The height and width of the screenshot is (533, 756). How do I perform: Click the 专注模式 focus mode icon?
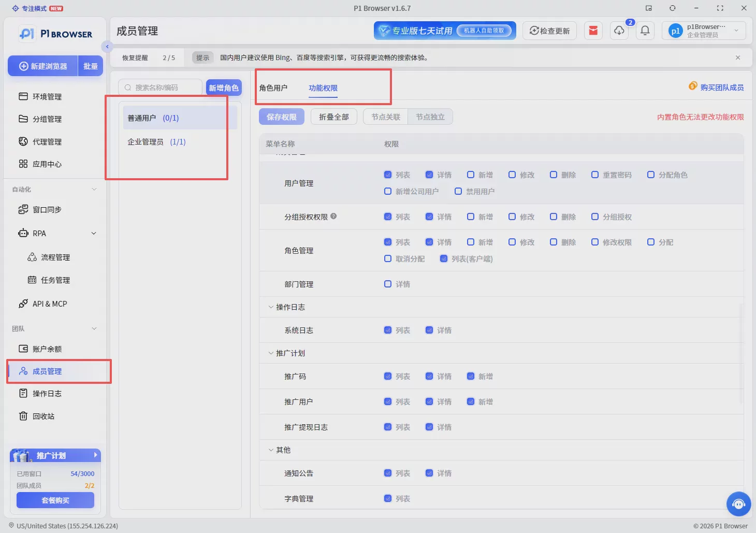click(x=15, y=8)
